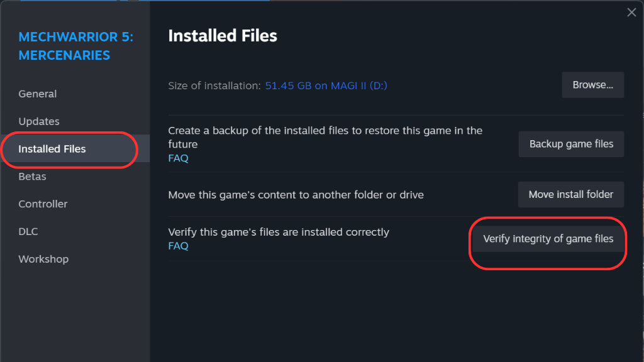Select the Installed Files sidebar tab
The image size is (644, 362).
pyautogui.click(x=52, y=149)
